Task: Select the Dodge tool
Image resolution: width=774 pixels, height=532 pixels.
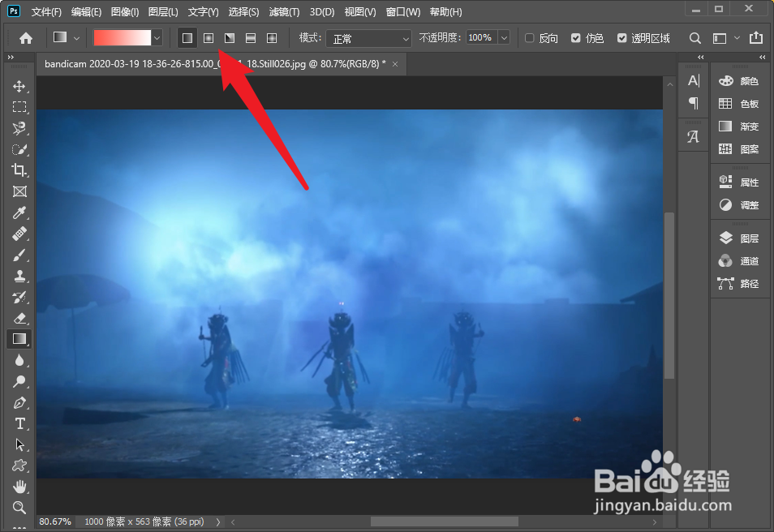Action: (x=19, y=381)
